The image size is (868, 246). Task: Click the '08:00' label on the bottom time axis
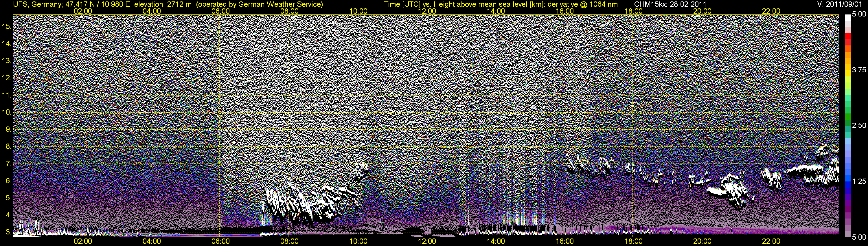tap(289, 241)
